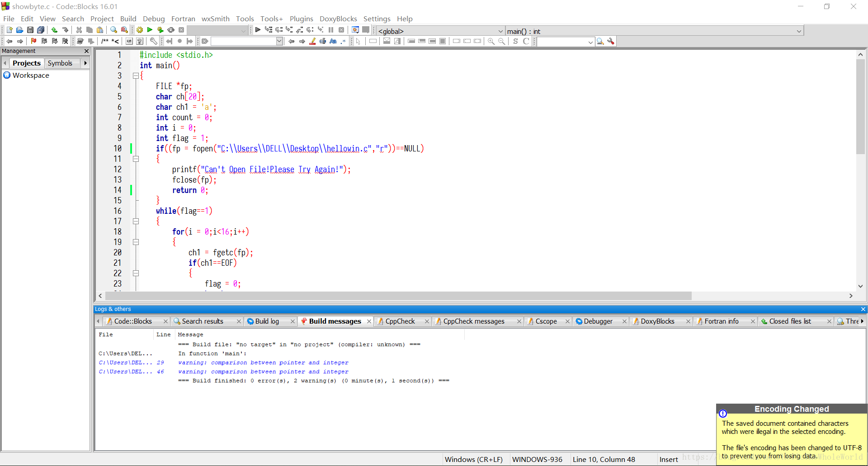Build the file with the gear icon
The height and width of the screenshot is (466, 868).
[140, 30]
